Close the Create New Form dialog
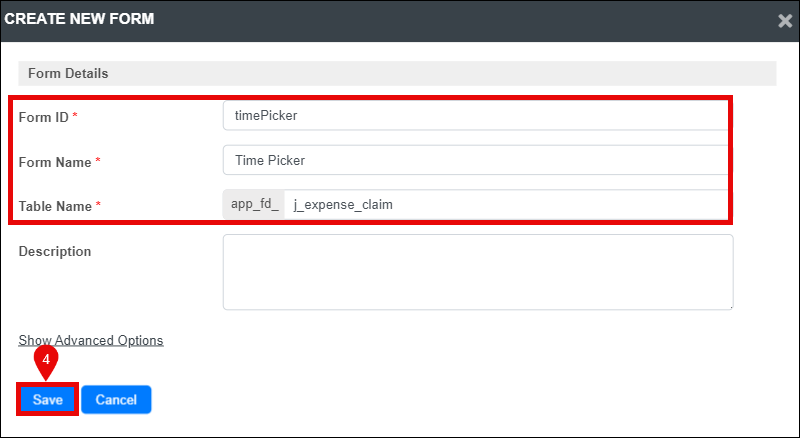The width and height of the screenshot is (800, 438). point(785,21)
